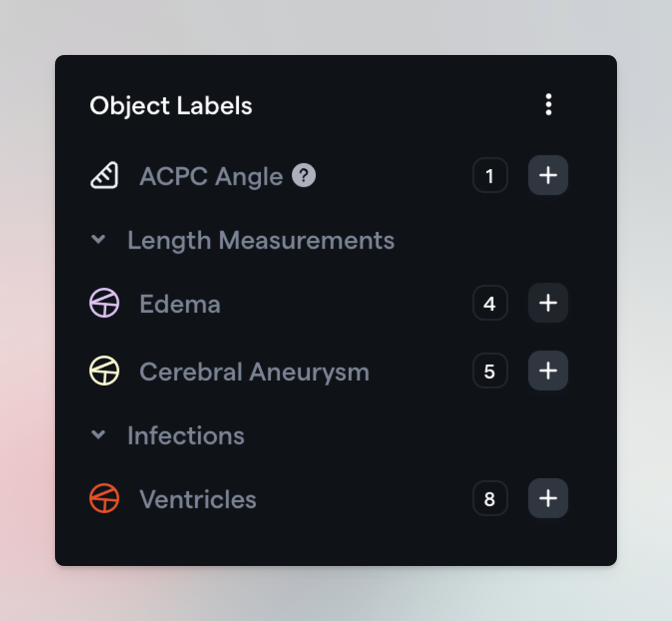Select the ACPC Angle label
672x621 pixels.
pos(211,176)
